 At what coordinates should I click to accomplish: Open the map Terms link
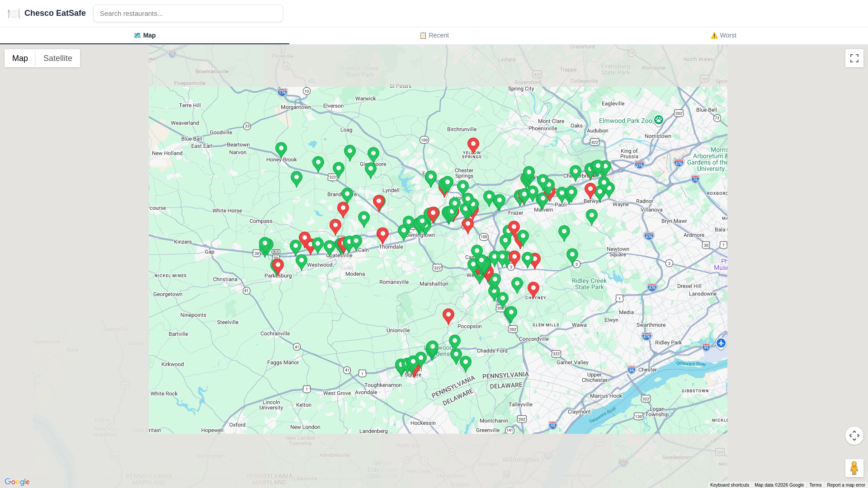pos(815,485)
